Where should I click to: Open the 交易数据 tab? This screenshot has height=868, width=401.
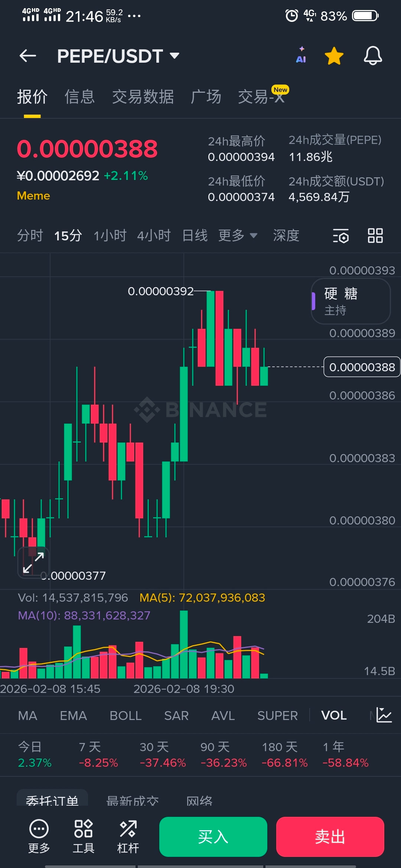pyautogui.click(x=143, y=97)
